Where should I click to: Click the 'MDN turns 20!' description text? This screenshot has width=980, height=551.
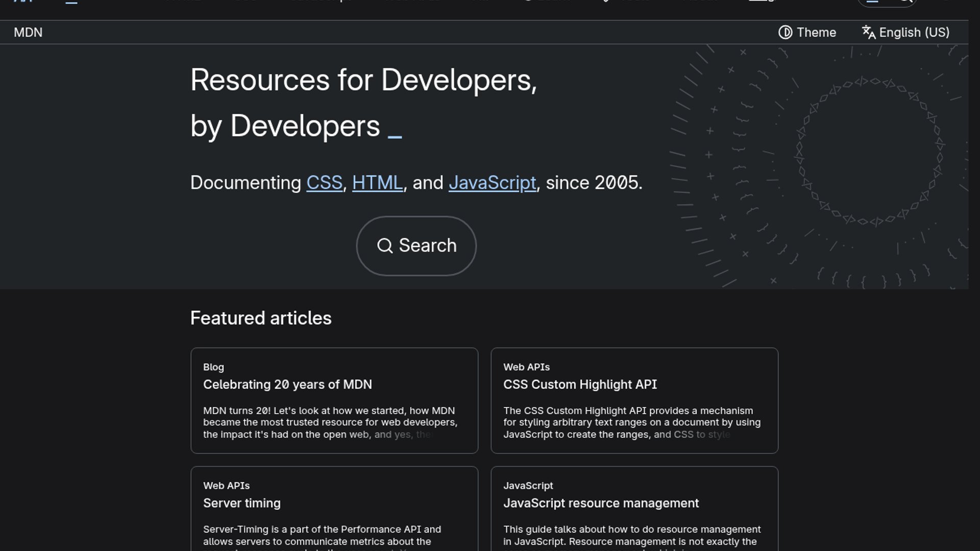[330, 422]
